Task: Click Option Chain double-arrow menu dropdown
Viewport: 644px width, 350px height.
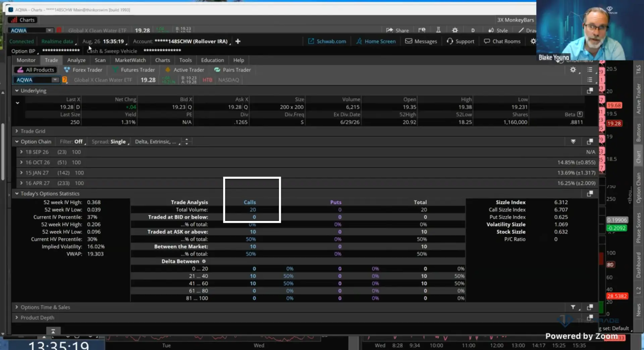Action: pyautogui.click(x=573, y=141)
